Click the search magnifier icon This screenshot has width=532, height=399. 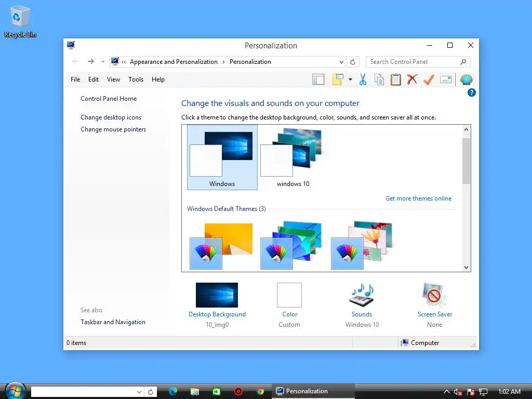point(463,62)
